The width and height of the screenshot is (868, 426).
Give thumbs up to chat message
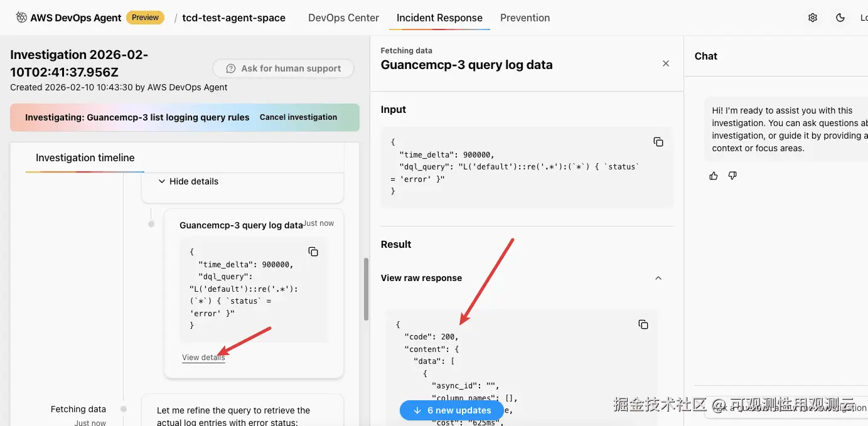tap(713, 176)
